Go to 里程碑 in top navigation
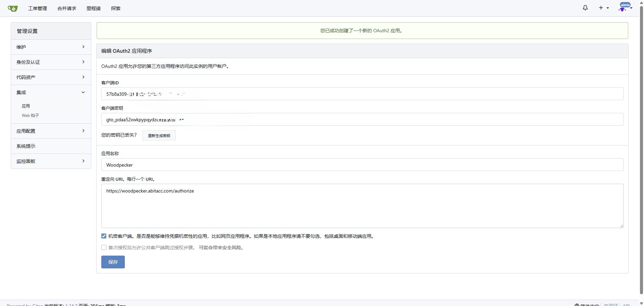 pyautogui.click(x=94, y=8)
